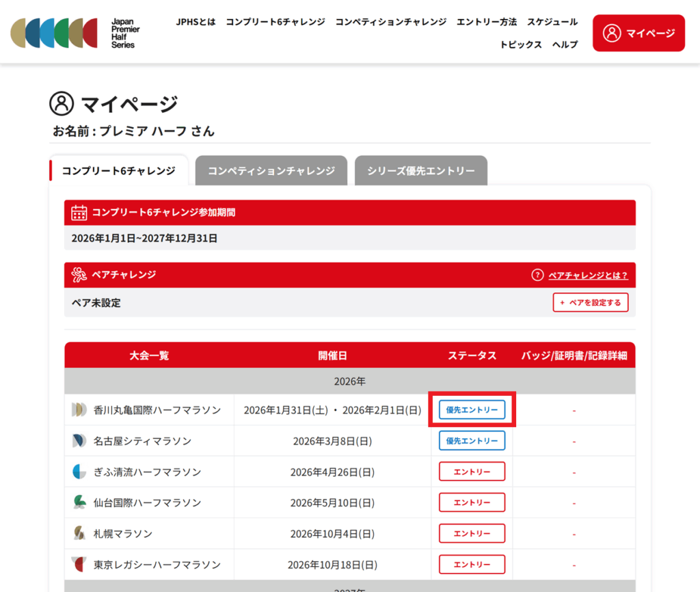
Task: Click 仙台国際ハーフマラソン race name
Action: coord(148,502)
